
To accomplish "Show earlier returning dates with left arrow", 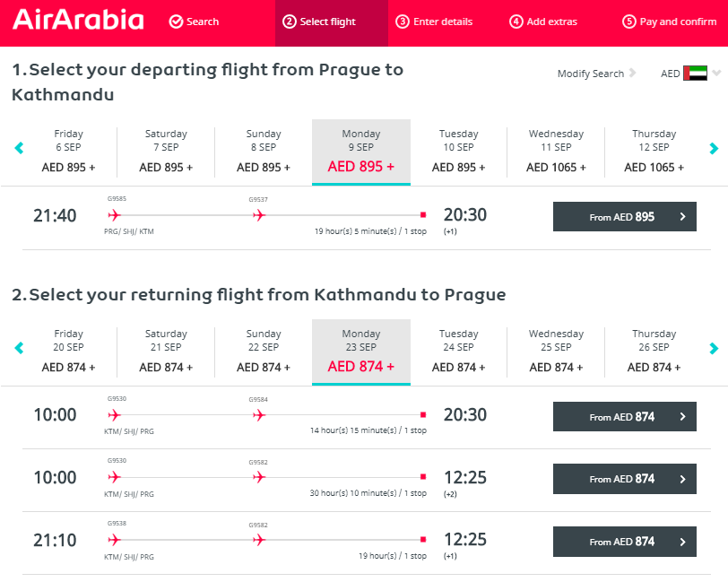I will pos(19,348).
